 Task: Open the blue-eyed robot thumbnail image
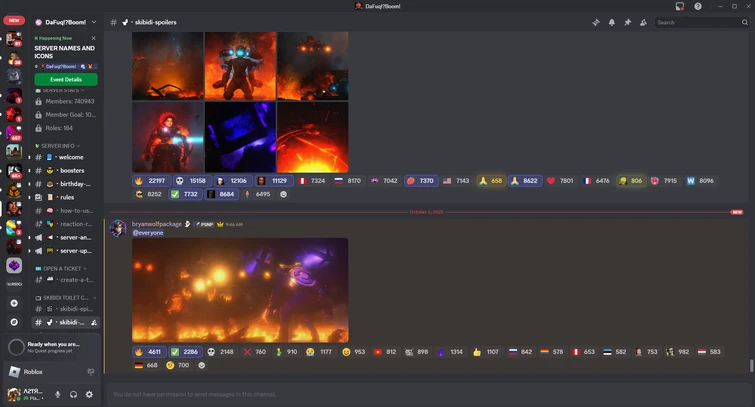coord(241,66)
